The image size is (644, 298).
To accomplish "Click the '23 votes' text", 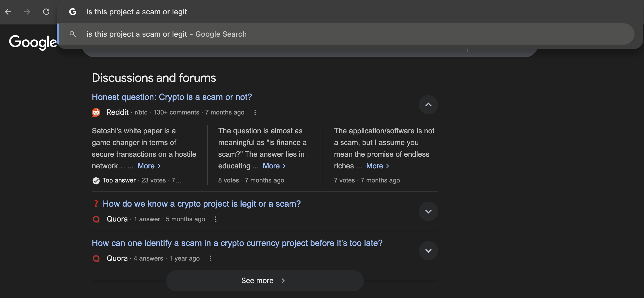I will click(x=153, y=180).
